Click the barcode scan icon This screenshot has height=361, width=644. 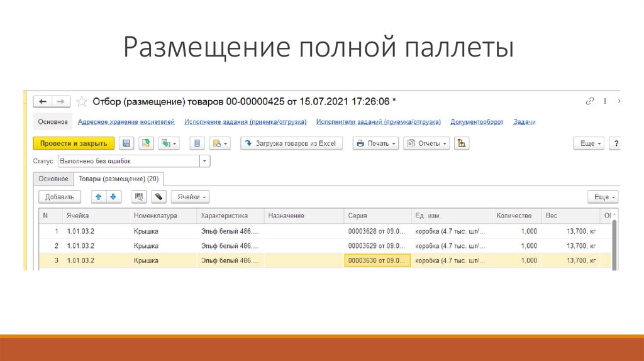coord(139,197)
